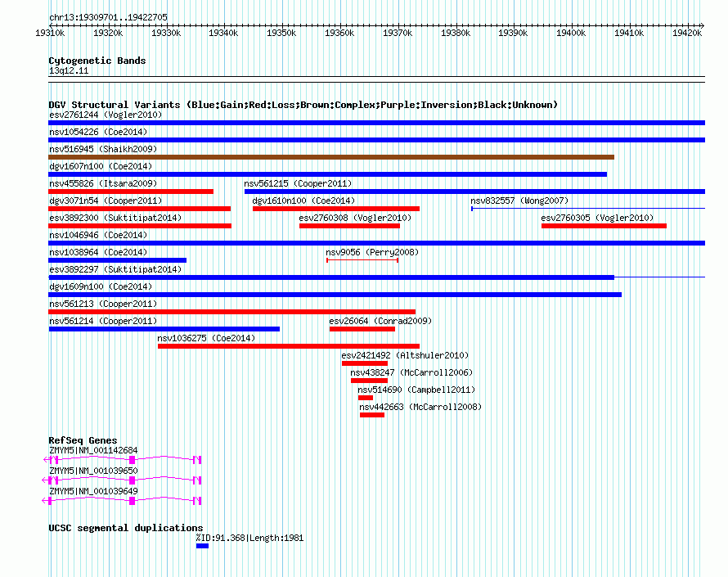The height and width of the screenshot is (577, 728).
Task: Click the chr13:19309701..19422705 region label
Action: click(x=108, y=17)
